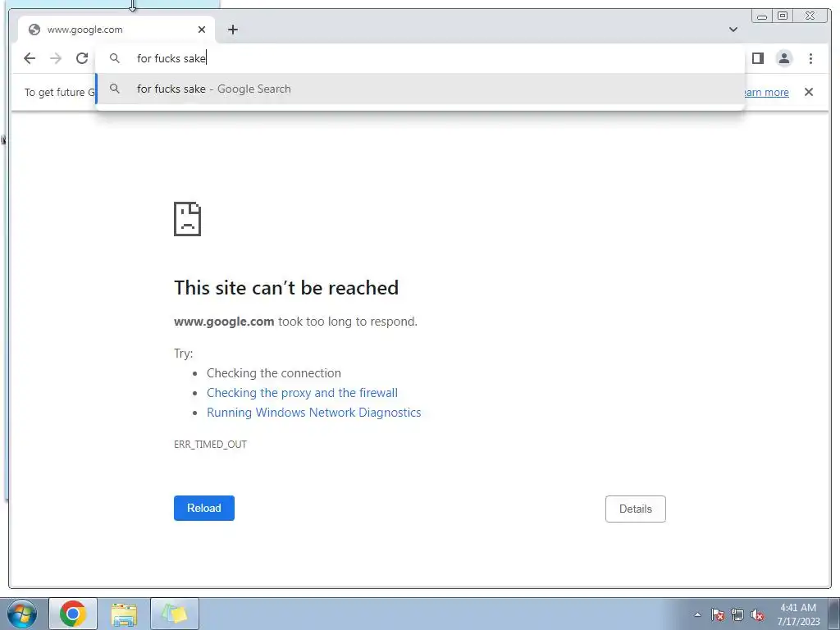Image resolution: width=840 pixels, height=630 pixels.
Task: Click Chrome icon in the taskbar
Action: (73, 614)
